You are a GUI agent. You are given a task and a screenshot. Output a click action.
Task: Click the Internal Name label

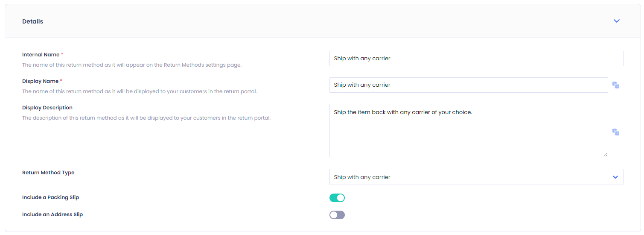tap(41, 55)
